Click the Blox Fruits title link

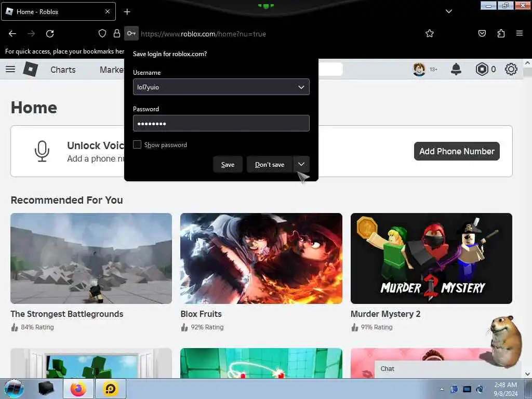point(201,314)
